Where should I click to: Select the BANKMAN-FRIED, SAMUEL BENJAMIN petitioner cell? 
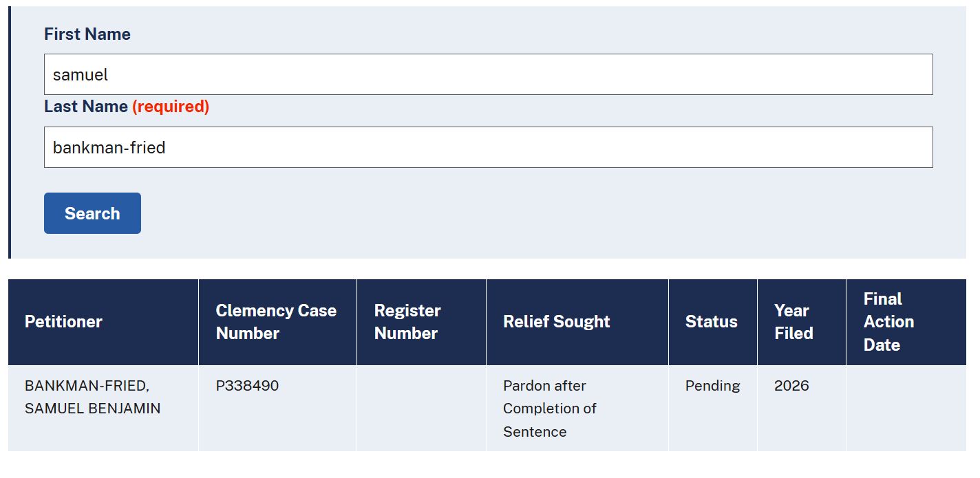[x=103, y=409]
